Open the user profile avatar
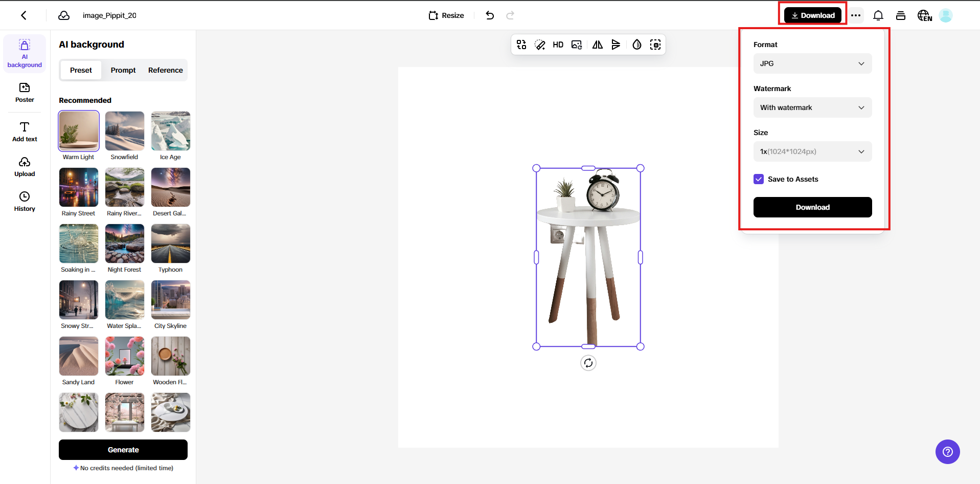 946,15
